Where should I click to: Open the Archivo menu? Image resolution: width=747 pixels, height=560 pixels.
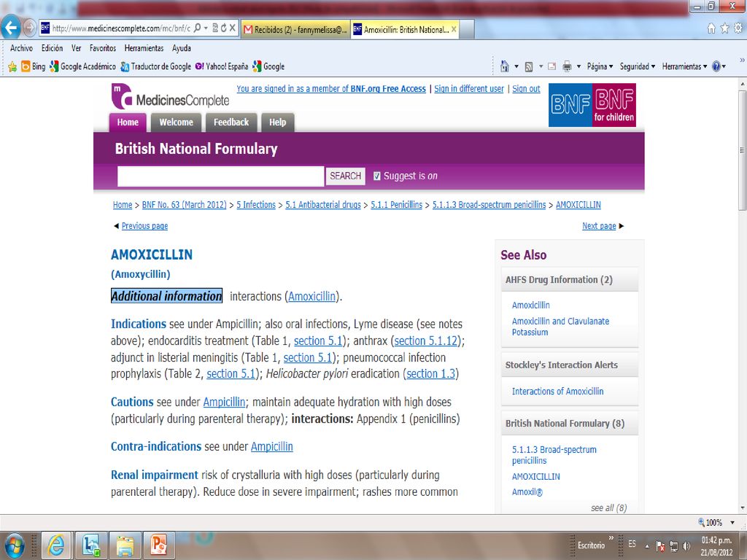[x=21, y=48]
